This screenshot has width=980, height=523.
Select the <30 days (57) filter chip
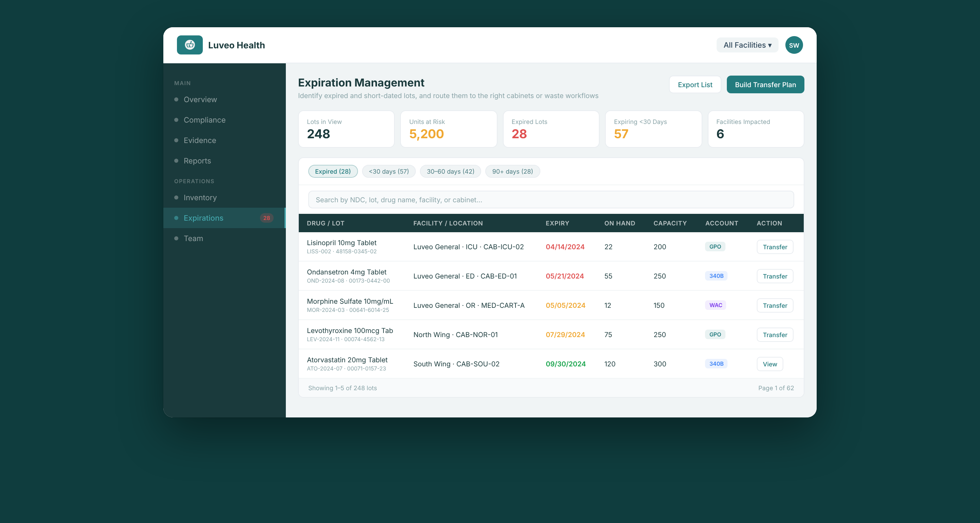(x=389, y=171)
